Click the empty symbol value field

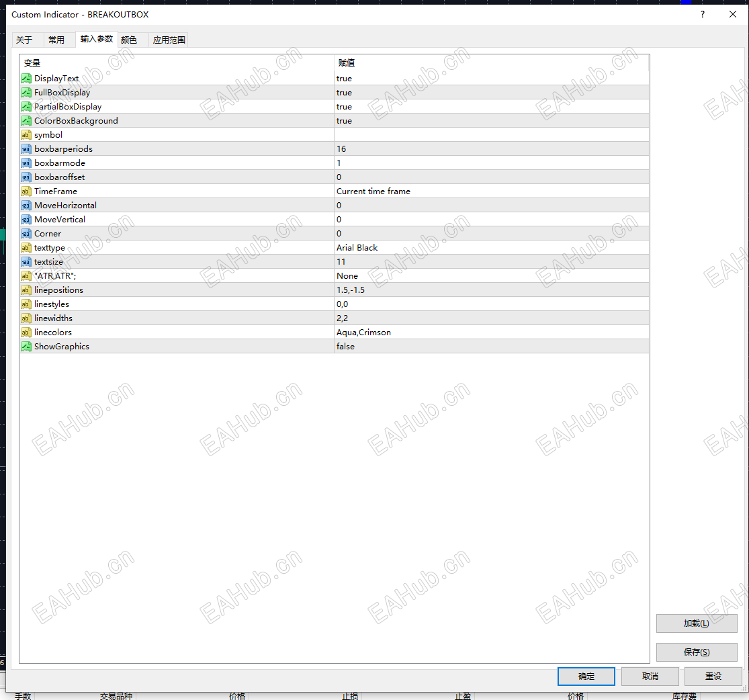pyautogui.click(x=492, y=135)
